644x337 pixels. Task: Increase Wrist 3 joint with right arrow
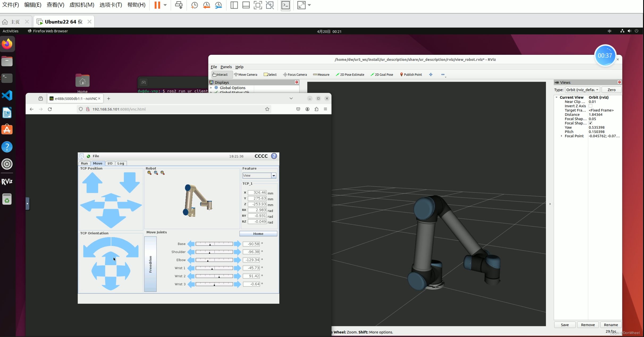[x=237, y=284]
